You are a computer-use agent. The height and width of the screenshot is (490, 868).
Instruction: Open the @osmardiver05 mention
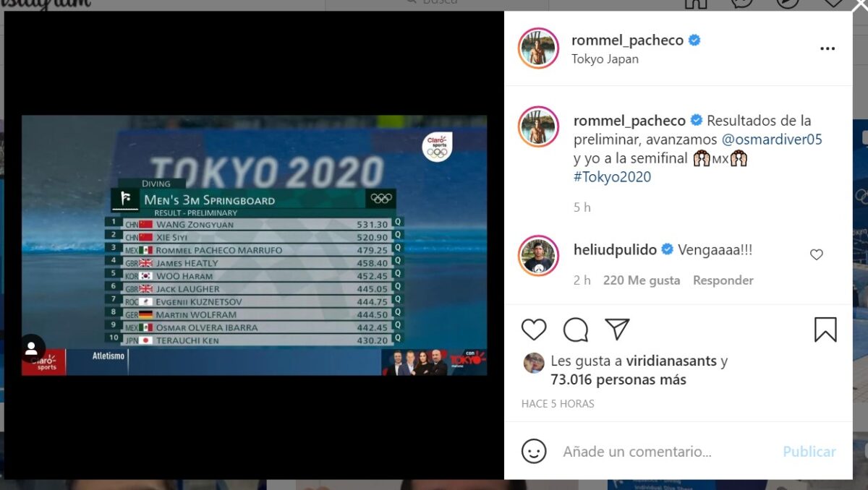(x=772, y=139)
